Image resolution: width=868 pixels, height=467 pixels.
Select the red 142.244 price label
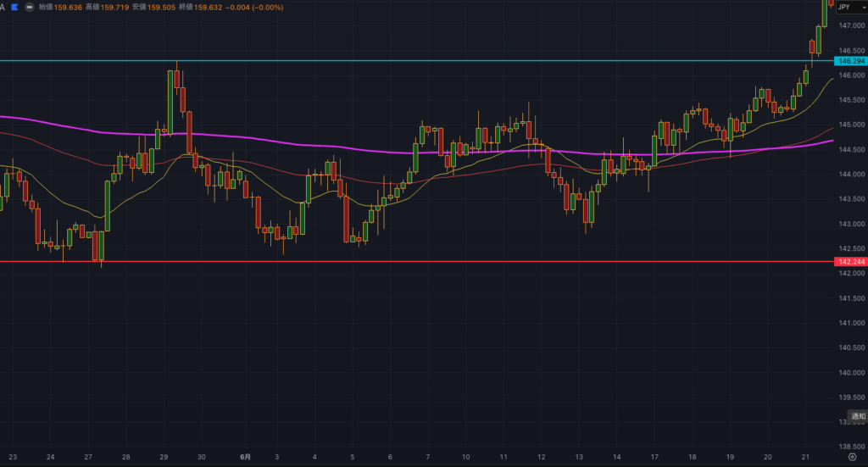coord(850,262)
